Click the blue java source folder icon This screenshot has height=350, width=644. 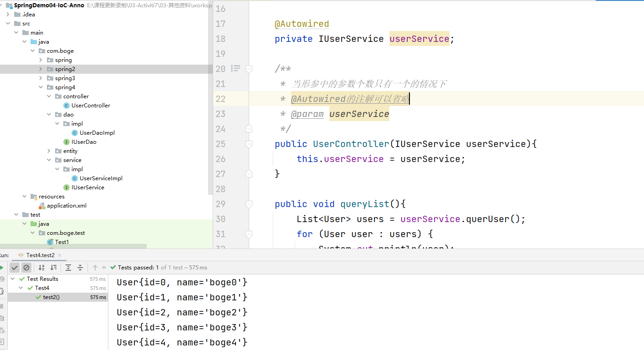tap(34, 42)
